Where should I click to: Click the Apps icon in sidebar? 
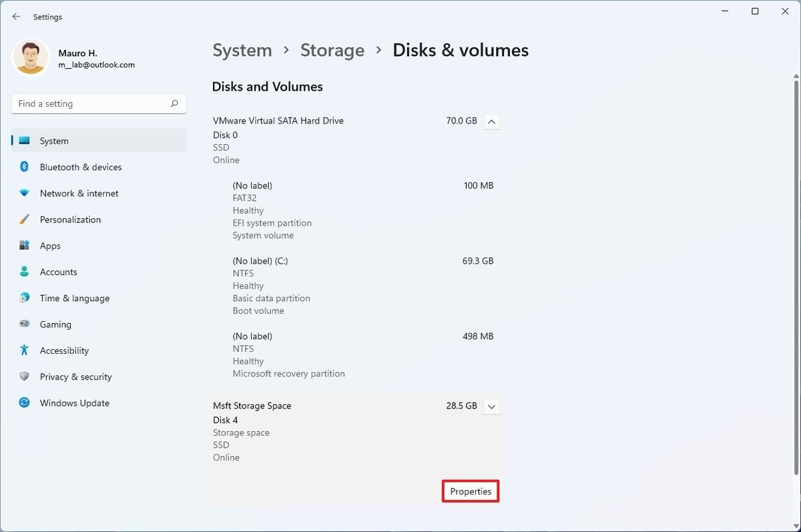pos(25,246)
